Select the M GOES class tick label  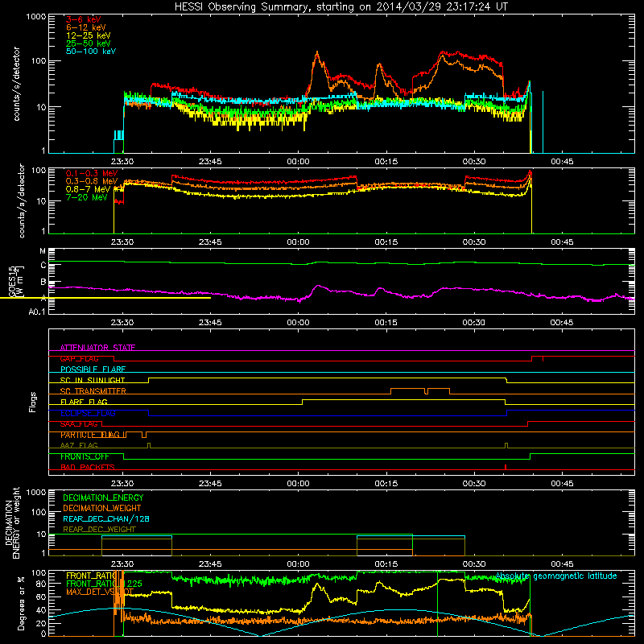tap(43, 251)
